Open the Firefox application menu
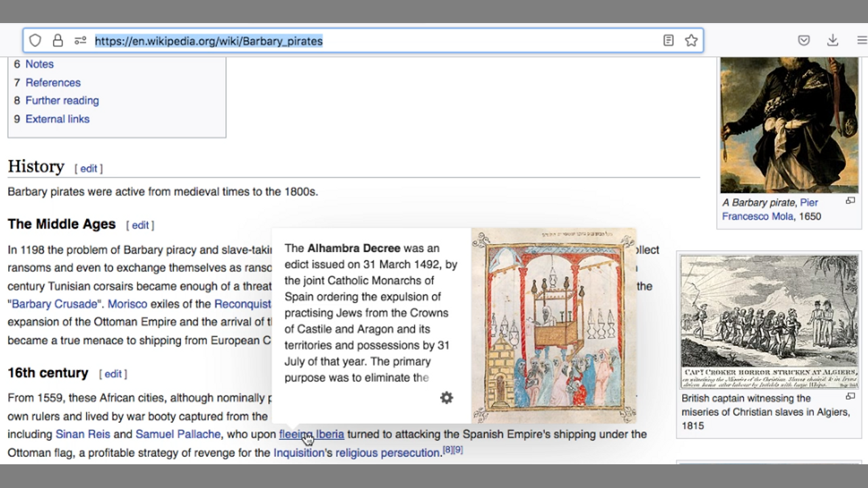 862,41
